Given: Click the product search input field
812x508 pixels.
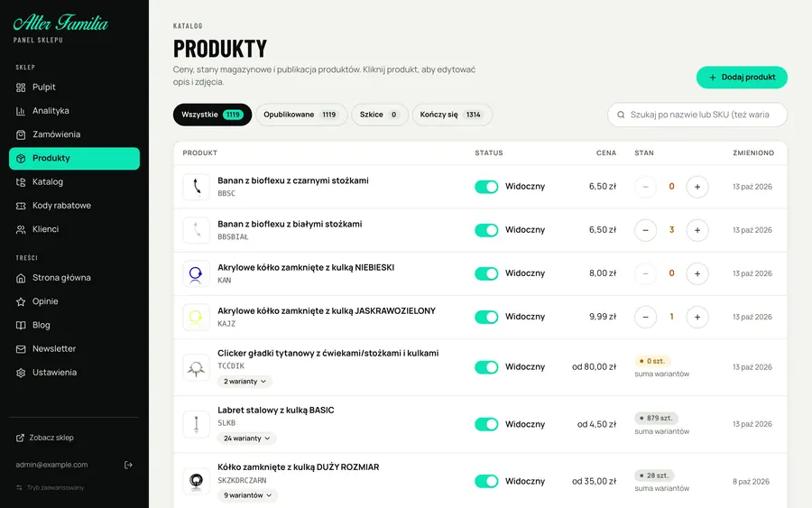Looking at the screenshot, I should coord(697,115).
